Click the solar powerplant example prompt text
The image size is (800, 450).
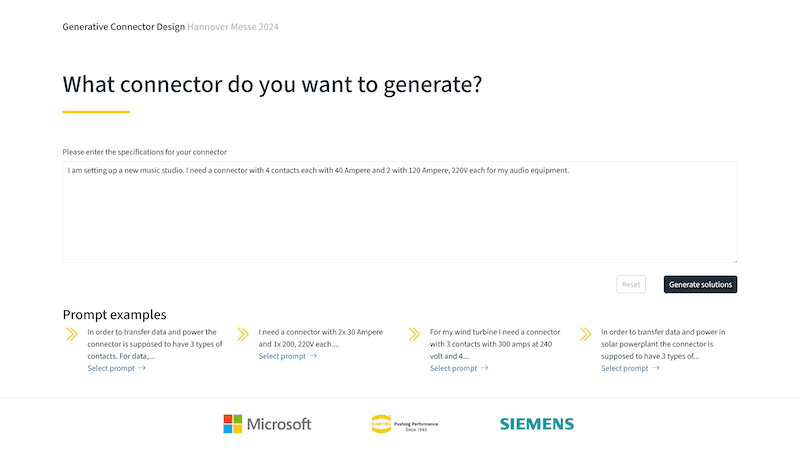(665, 344)
